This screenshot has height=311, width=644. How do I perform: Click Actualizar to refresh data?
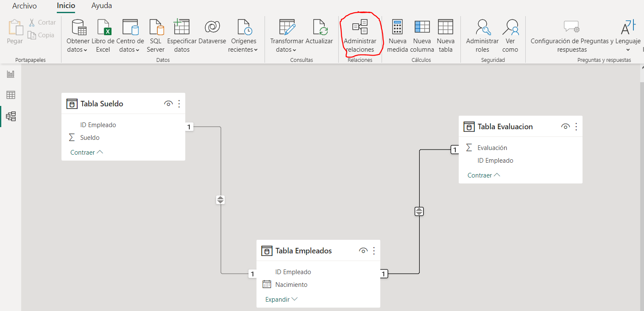(319, 32)
